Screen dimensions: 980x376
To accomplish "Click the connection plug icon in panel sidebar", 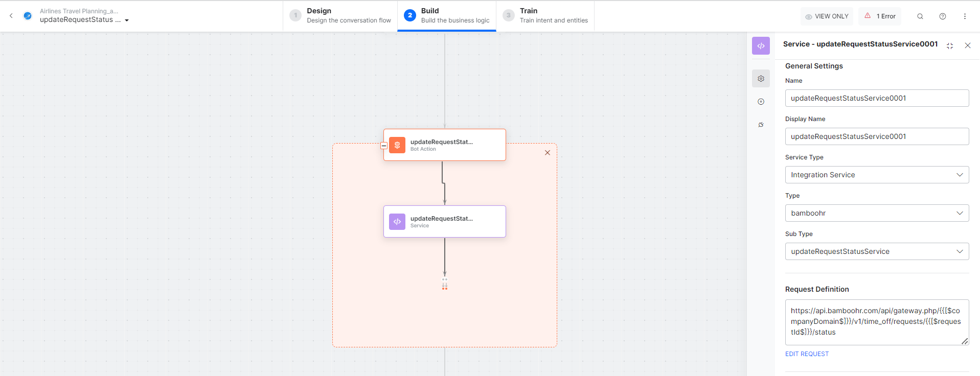I will (x=761, y=125).
